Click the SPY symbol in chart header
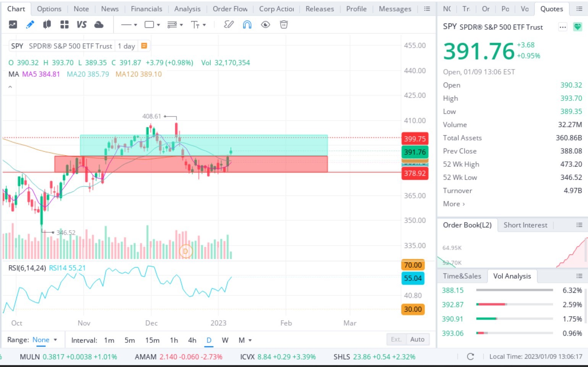 coord(17,46)
